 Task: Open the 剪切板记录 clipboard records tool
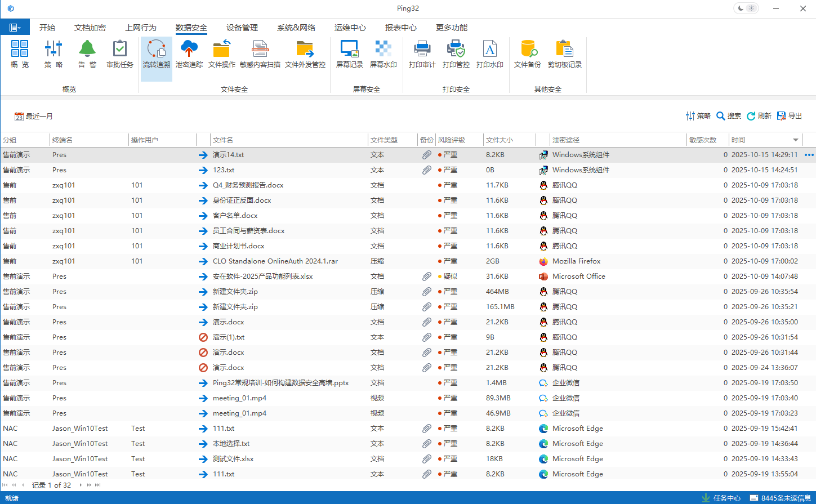(564, 55)
